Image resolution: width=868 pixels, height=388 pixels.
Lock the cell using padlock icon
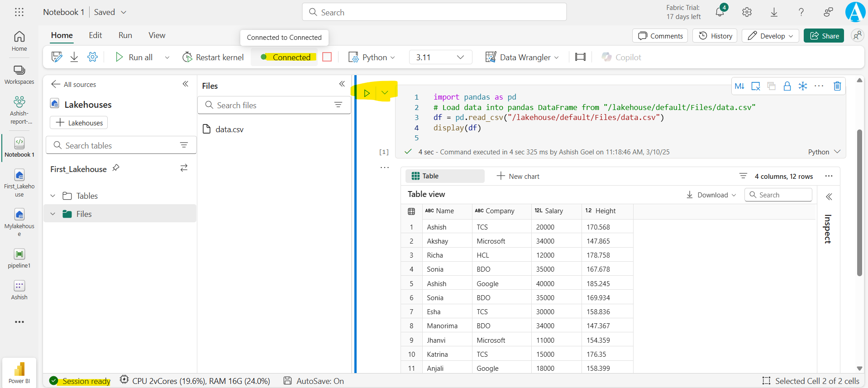pyautogui.click(x=787, y=86)
